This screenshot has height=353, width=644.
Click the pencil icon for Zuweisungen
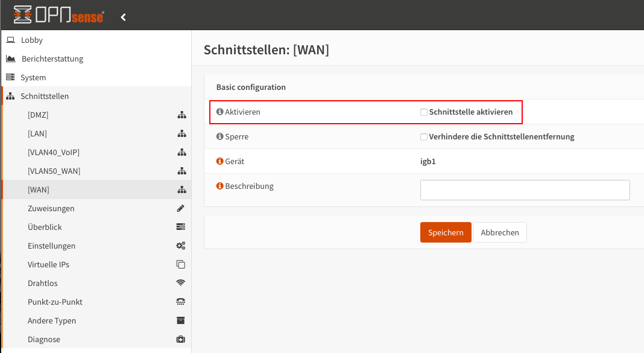(181, 209)
